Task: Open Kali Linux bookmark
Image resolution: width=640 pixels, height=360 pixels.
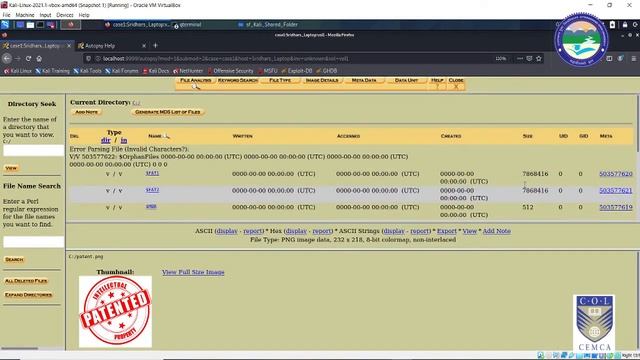Action: pyautogui.click(x=18, y=71)
